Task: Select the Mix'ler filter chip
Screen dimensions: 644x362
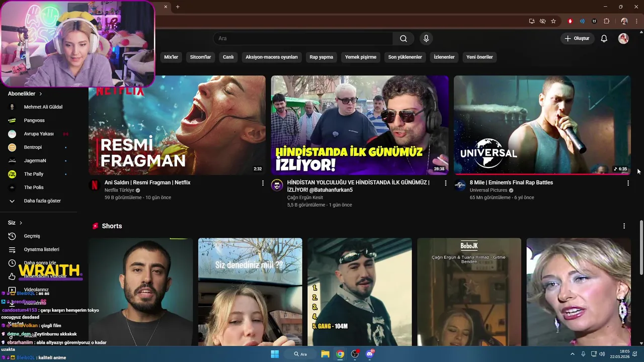Action: (x=171, y=57)
